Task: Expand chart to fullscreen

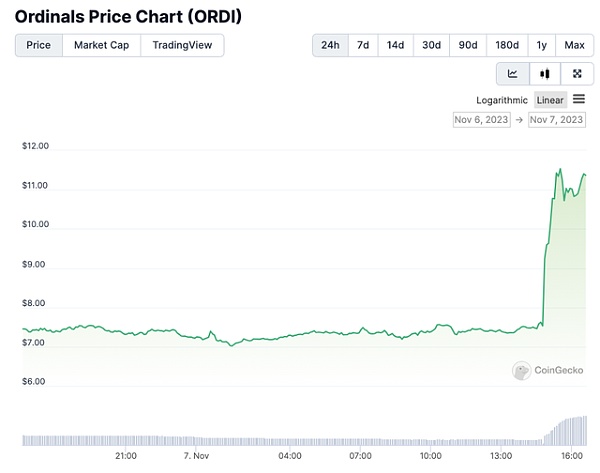Action: 577,73
